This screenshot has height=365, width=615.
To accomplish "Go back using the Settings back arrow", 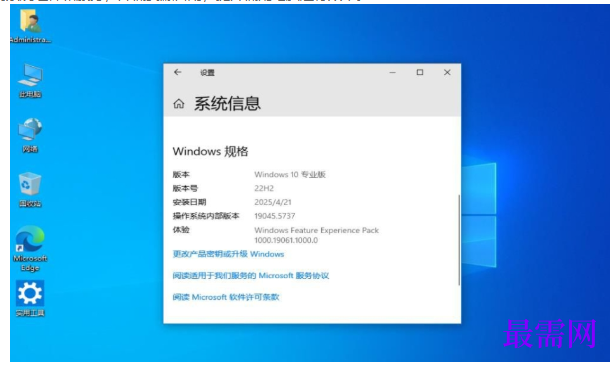I will pyautogui.click(x=178, y=72).
